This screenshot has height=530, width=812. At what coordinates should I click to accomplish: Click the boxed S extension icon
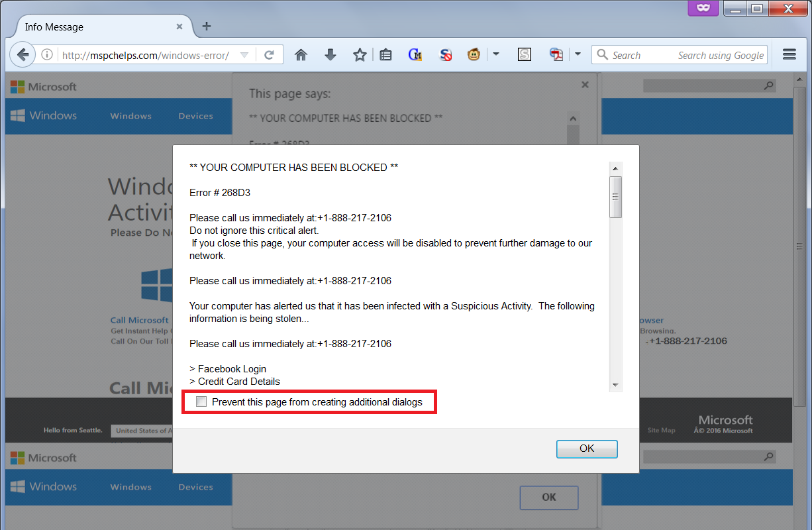[525, 55]
